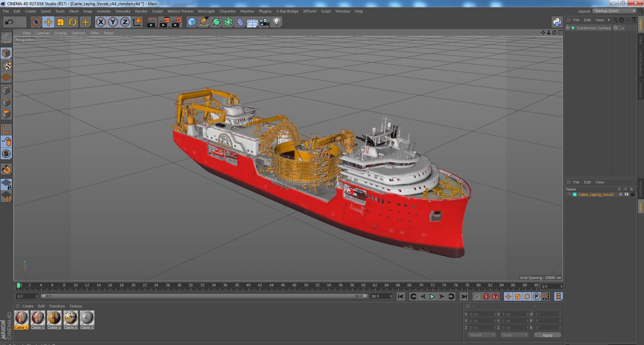Screen dimensions: 644x345
Task: Add Floor/grid object icon in toolbar
Action: 252,22
